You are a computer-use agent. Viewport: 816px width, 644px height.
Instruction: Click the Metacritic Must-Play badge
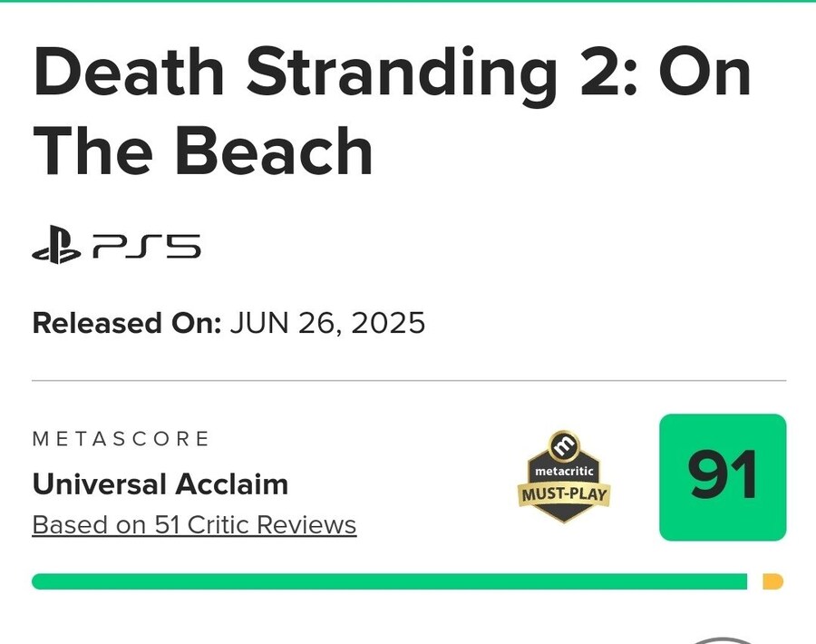click(564, 476)
